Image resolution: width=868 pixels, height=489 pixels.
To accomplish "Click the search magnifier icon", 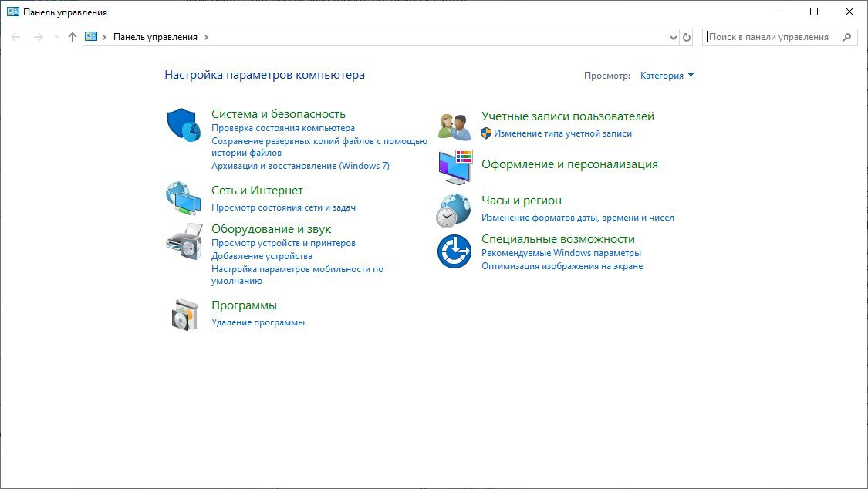I will tap(846, 37).
